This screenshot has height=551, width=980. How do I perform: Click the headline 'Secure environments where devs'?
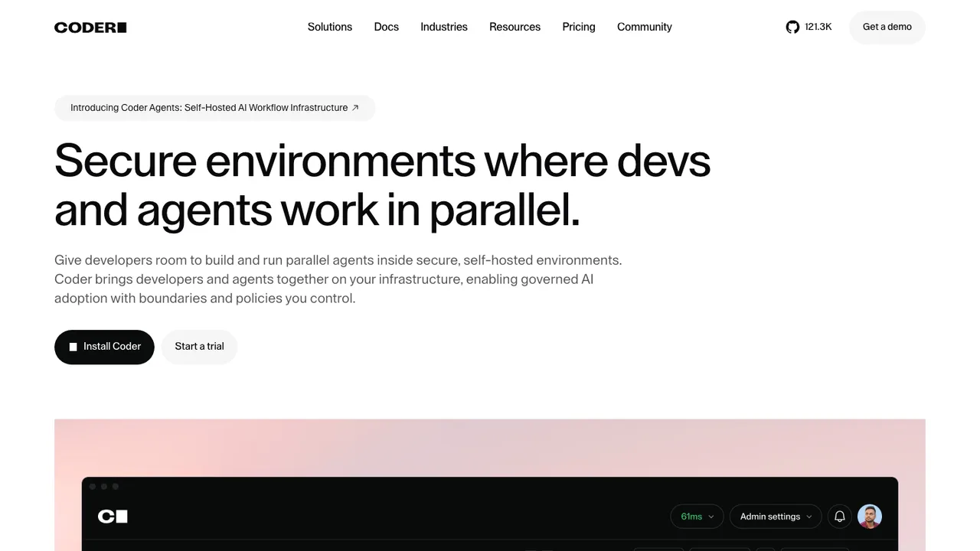pyautogui.click(x=383, y=160)
